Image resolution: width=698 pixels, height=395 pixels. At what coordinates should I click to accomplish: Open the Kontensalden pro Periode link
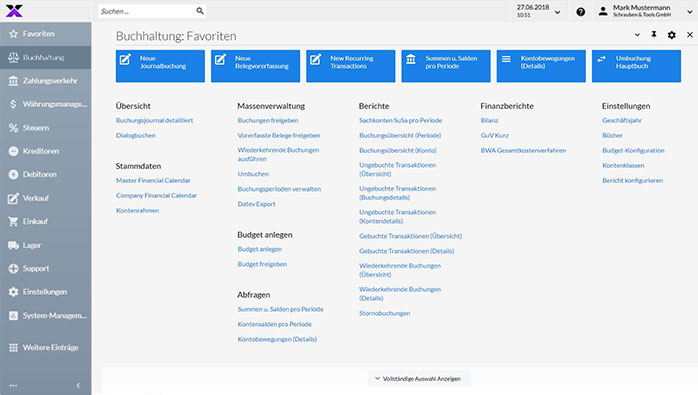pyautogui.click(x=275, y=324)
